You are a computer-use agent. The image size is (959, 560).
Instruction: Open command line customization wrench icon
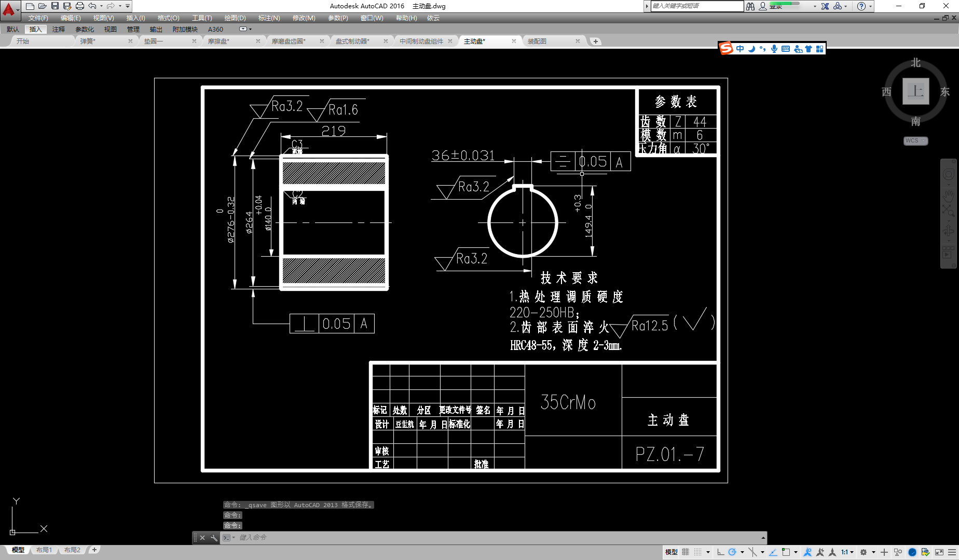pyautogui.click(x=213, y=538)
